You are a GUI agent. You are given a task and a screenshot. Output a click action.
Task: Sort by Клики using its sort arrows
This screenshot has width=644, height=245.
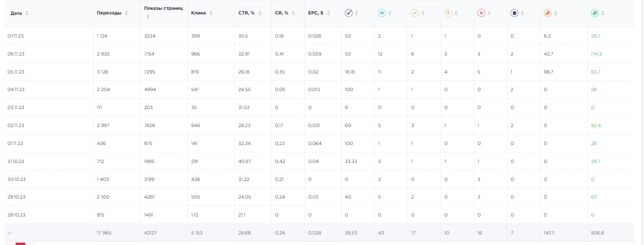point(211,13)
